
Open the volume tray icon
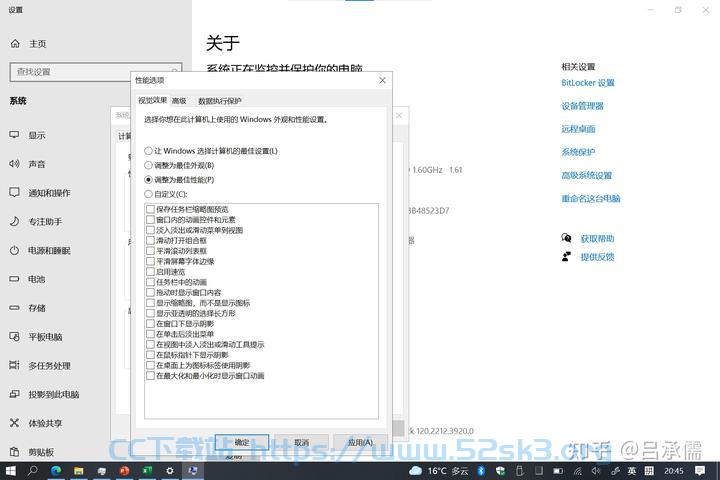point(596,471)
